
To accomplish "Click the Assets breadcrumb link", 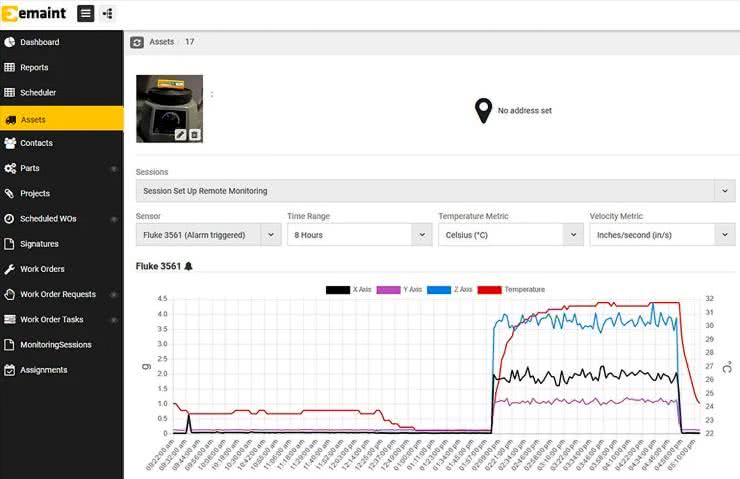I will 161,42.
